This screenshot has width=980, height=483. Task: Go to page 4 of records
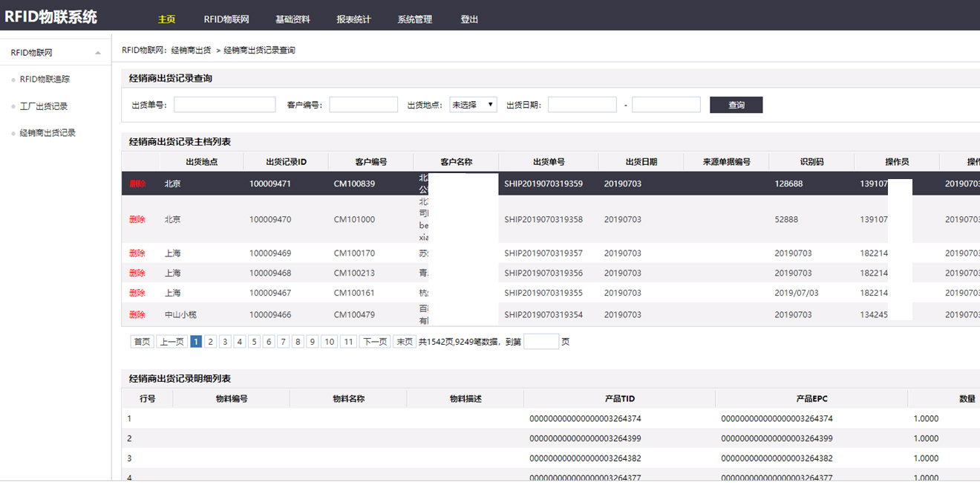(x=240, y=342)
